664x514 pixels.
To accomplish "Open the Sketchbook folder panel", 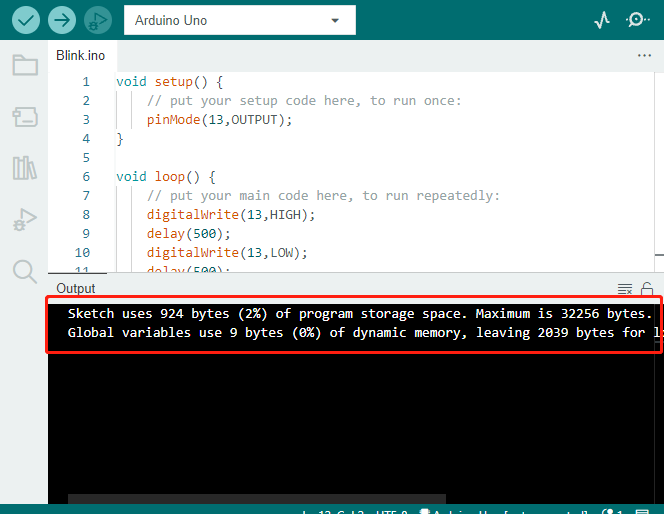I will (25, 65).
